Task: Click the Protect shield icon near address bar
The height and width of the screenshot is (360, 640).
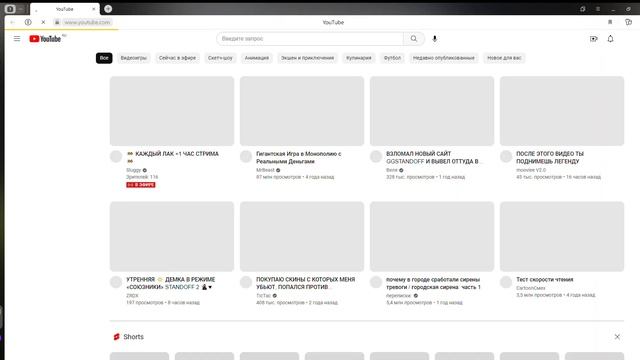Action: point(28,22)
